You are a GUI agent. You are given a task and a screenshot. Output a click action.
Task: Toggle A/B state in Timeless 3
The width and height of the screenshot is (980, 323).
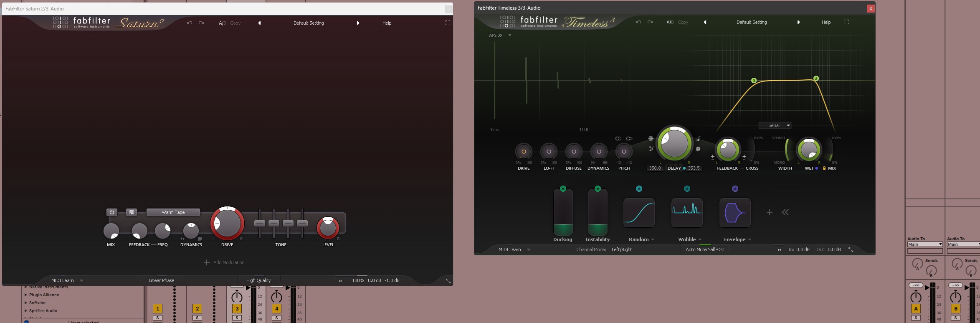(x=670, y=22)
